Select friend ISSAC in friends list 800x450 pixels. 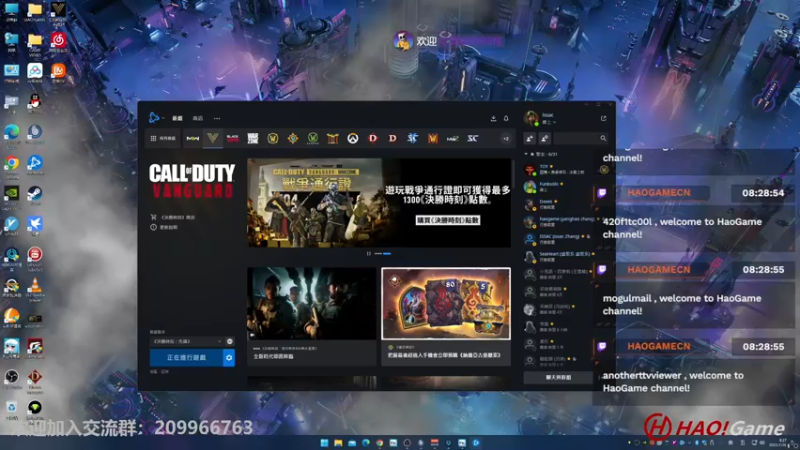pyautogui.click(x=559, y=239)
